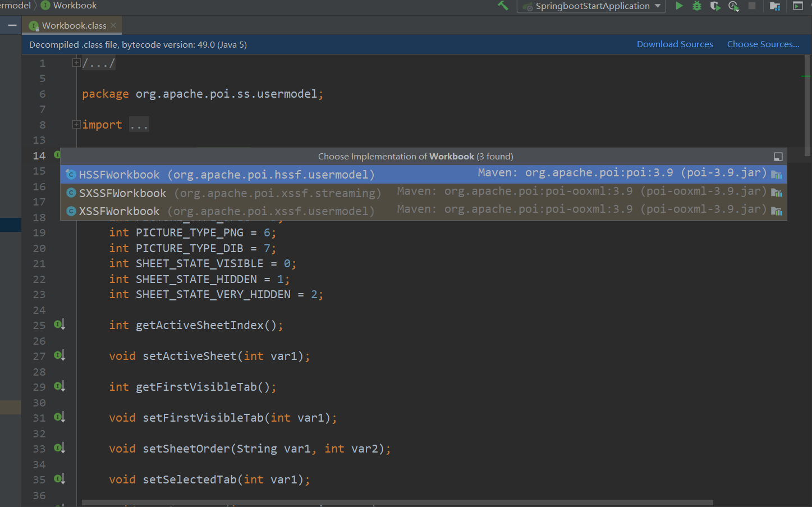This screenshot has height=507, width=812.
Task: Click the setActiveSheet method name
Action: click(x=190, y=356)
